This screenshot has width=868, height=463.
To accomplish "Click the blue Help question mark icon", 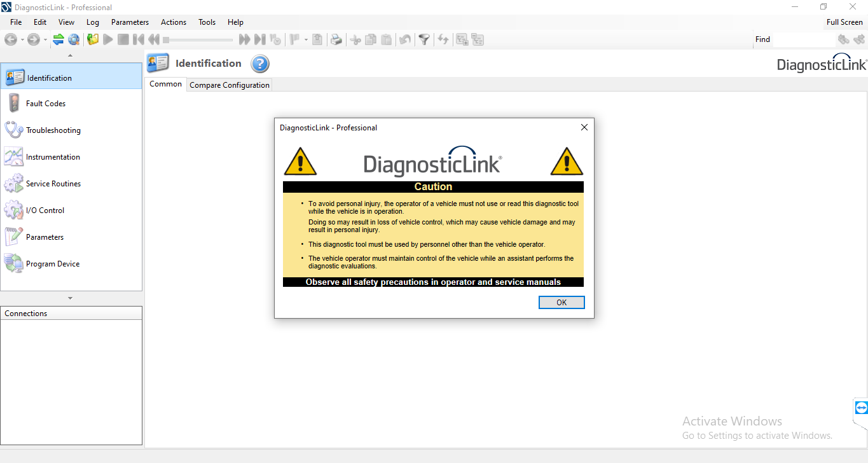I will coord(260,64).
